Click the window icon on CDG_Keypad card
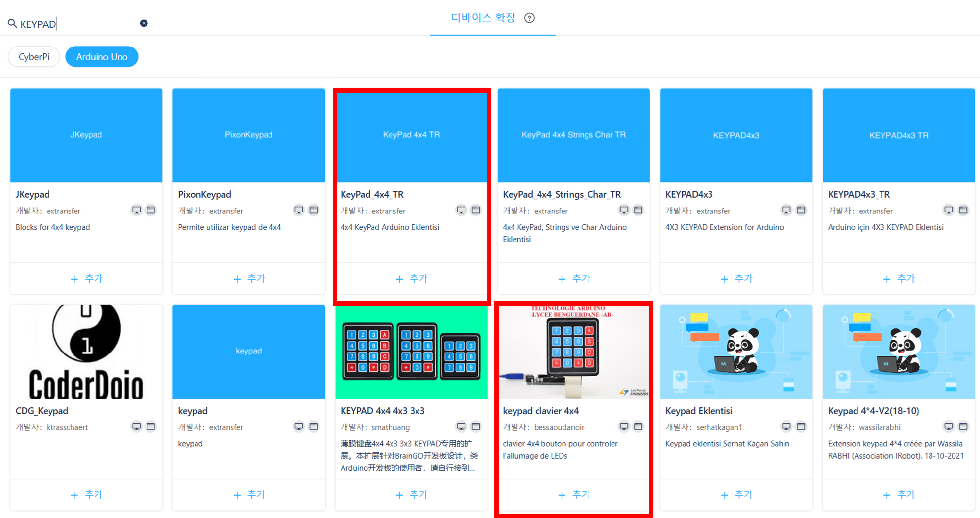980x518 pixels. 151,426
